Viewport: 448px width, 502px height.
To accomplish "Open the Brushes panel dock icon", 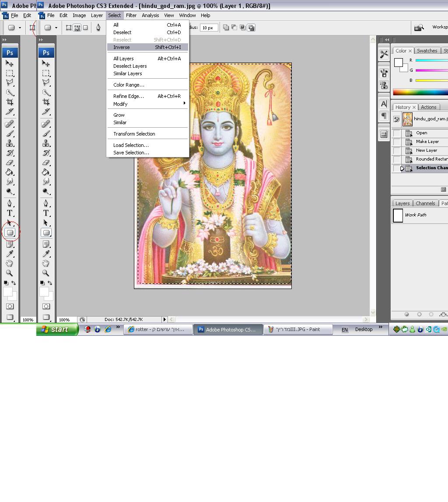I will click(x=384, y=73).
